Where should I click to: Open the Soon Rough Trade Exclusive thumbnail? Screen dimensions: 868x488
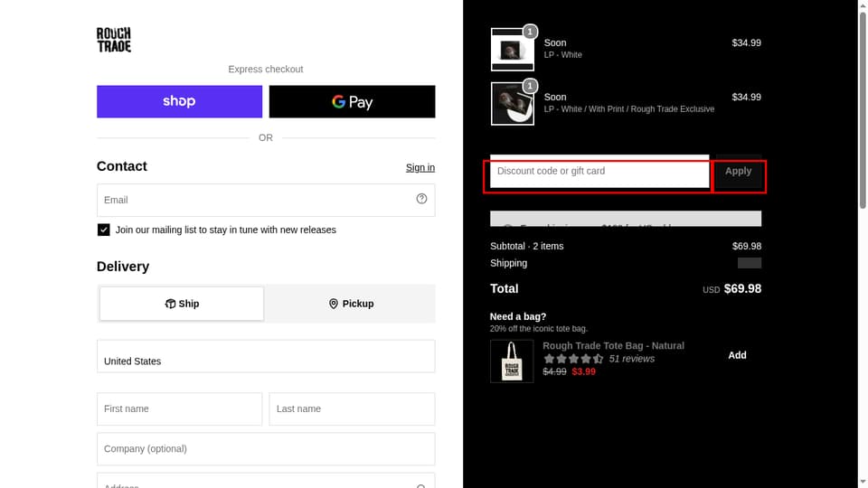pos(512,103)
